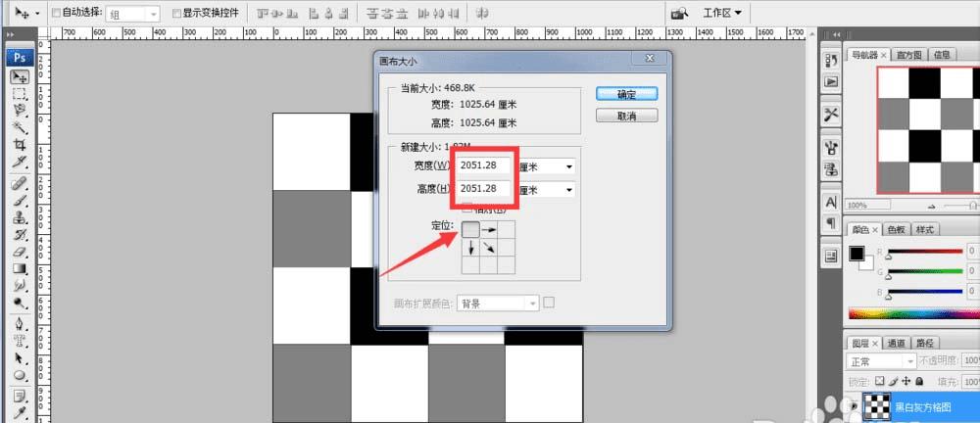Viewport: 980px width, 423px height.
Task: Click the Photoshop Ps logo button
Action: pyautogui.click(x=20, y=58)
